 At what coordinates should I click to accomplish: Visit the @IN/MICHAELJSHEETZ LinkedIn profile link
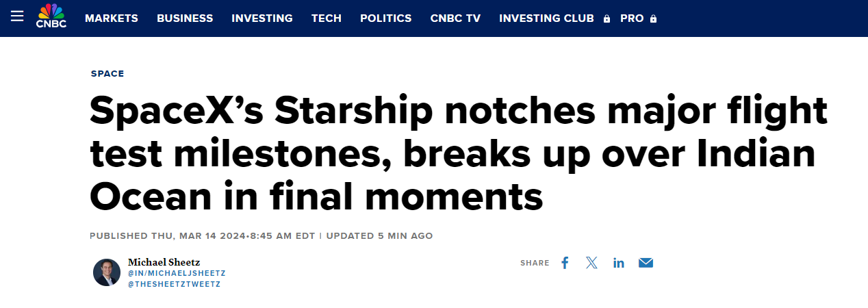(177, 273)
